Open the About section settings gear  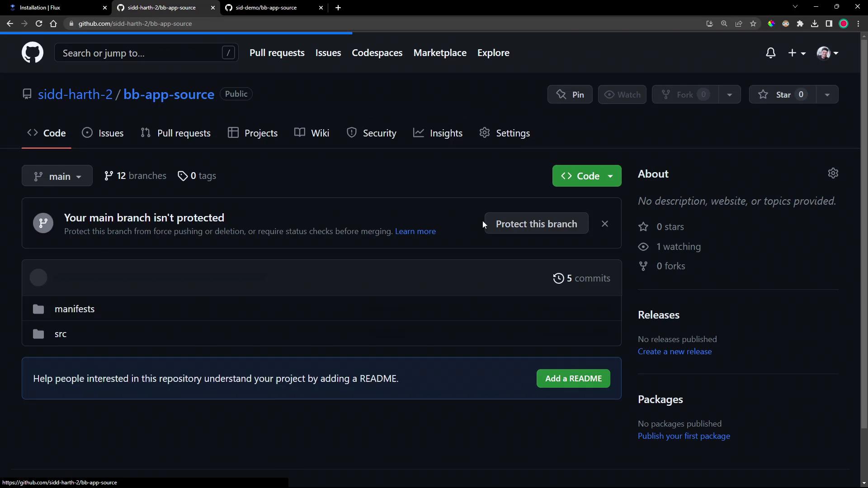click(833, 174)
